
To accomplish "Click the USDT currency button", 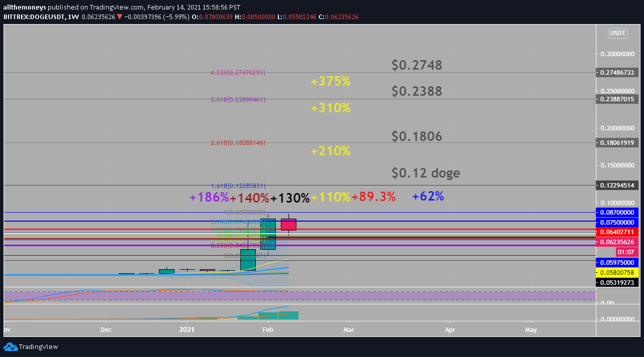I will 617,33.
